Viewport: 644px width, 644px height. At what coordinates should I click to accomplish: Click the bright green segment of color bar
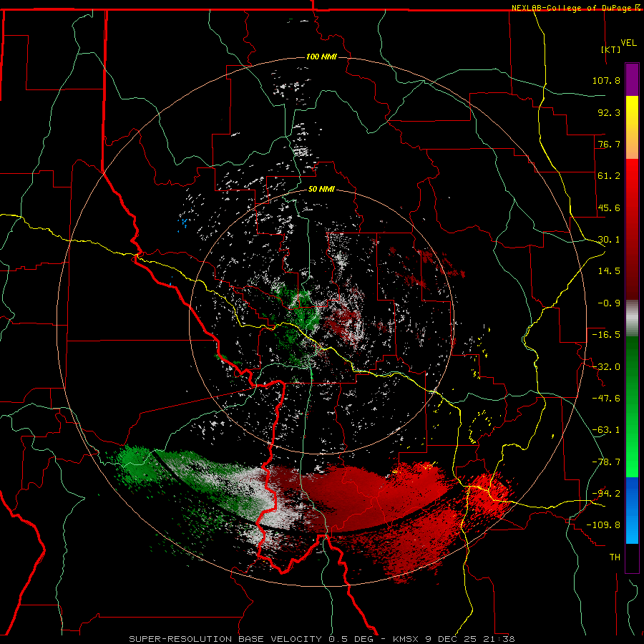click(x=632, y=406)
